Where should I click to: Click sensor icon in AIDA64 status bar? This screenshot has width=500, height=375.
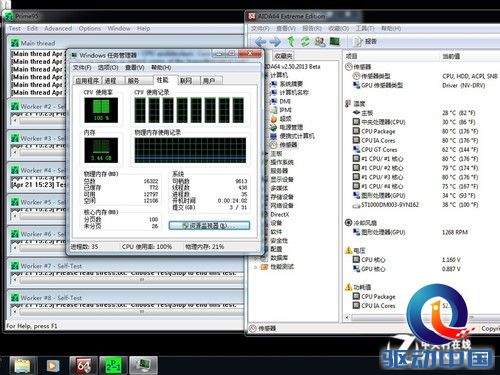[x=253, y=328]
